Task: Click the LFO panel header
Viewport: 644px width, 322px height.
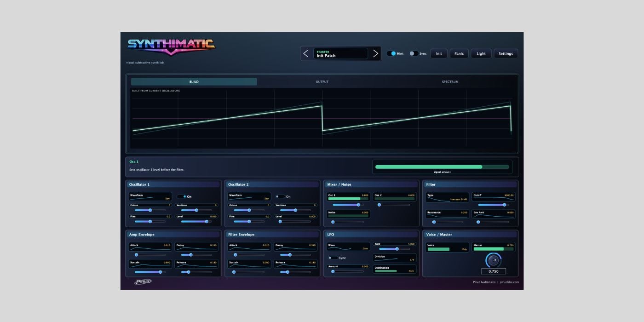Action: pos(371,235)
